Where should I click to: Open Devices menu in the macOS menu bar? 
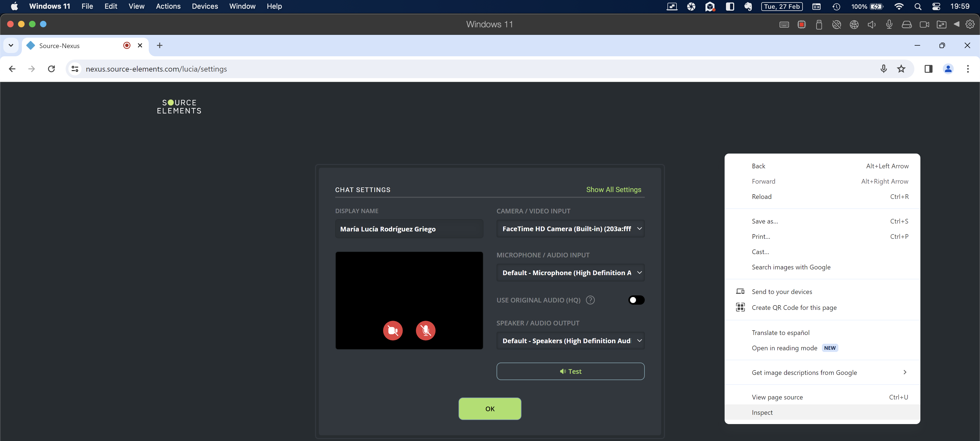(205, 7)
